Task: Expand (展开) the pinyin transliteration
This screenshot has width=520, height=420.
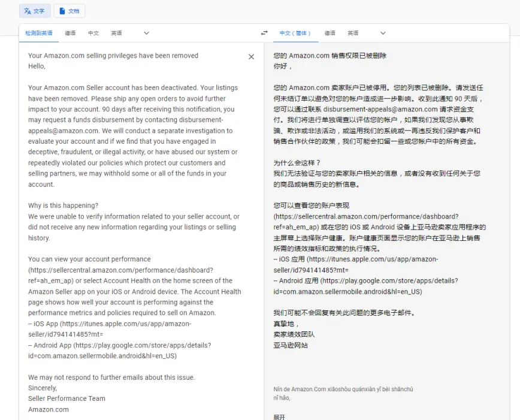Action: coord(279,417)
